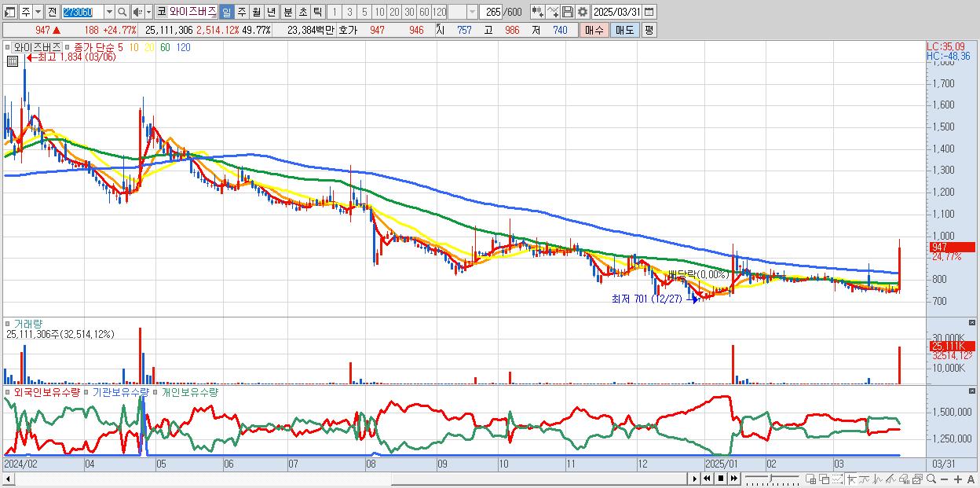This screenshot has width=980, height=488.
Task: Select the 년 yearly period button
Action: click(271, 12)
